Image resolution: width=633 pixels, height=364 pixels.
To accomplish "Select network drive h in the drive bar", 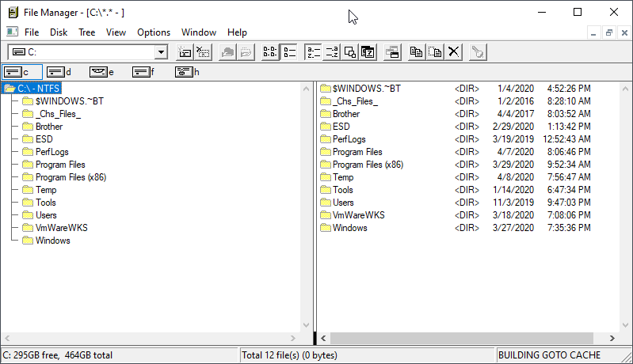I will click(x=187, y=72).
